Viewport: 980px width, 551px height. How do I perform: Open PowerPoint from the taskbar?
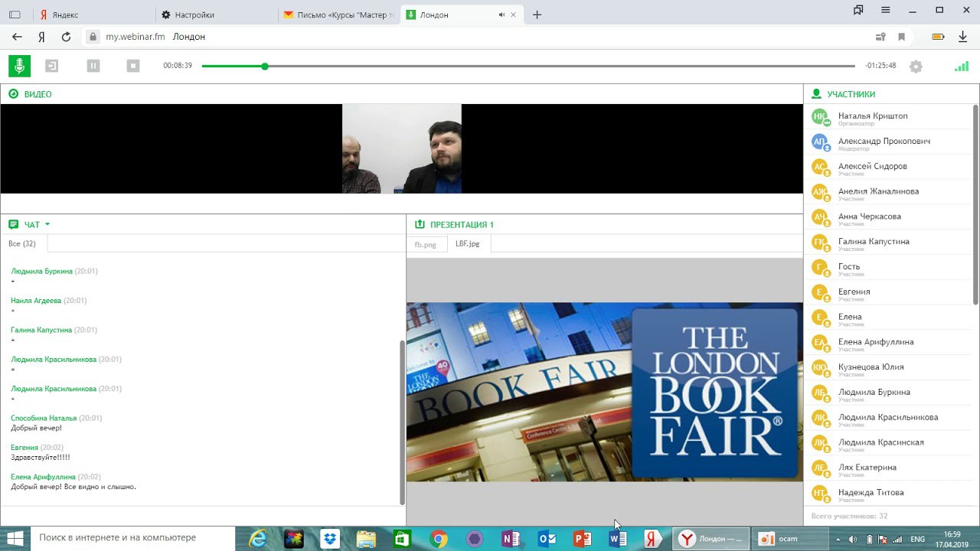click(583, 539)
